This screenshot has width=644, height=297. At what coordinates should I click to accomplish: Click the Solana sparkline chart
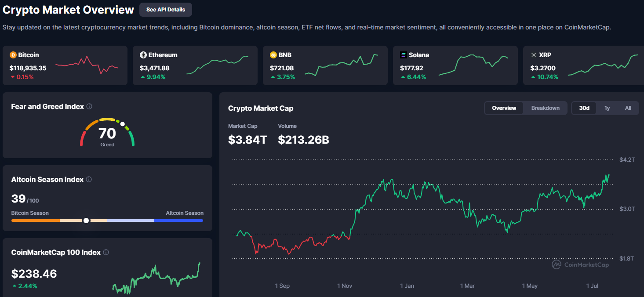(473, 65)
